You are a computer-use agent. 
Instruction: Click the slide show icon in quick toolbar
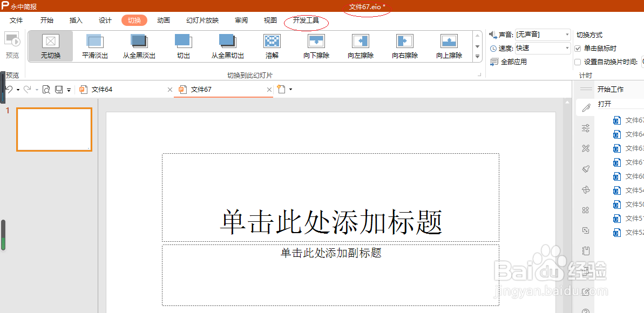[59, 89]
